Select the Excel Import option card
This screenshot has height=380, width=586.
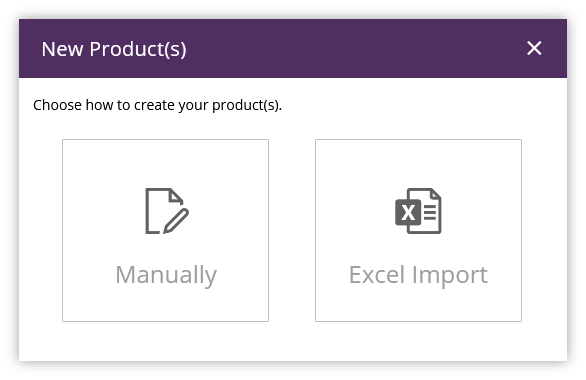tap(418, 230)
